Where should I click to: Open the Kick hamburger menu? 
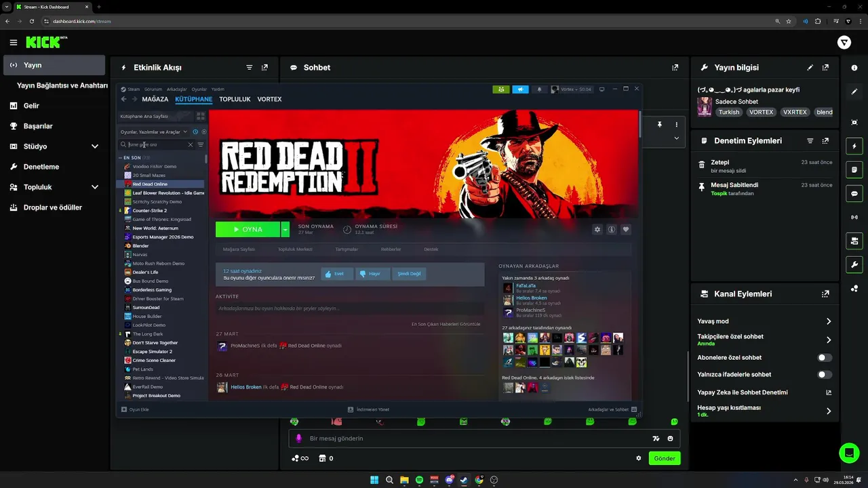14,43
